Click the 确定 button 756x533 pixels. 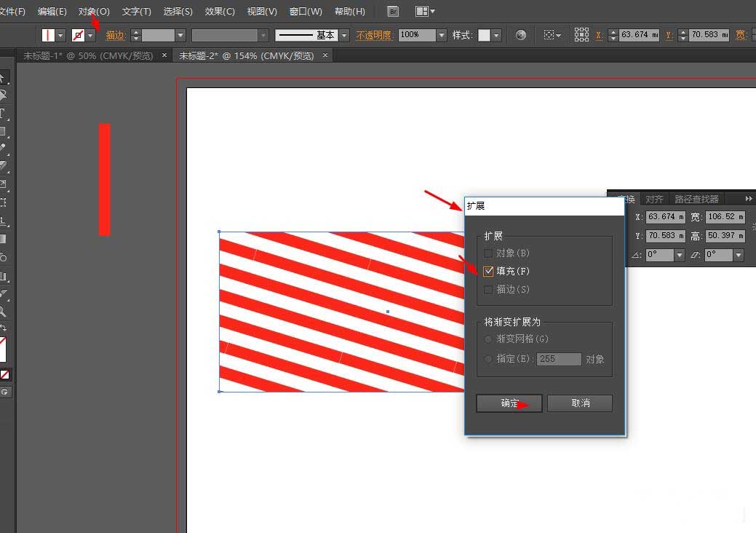point(509,403)
